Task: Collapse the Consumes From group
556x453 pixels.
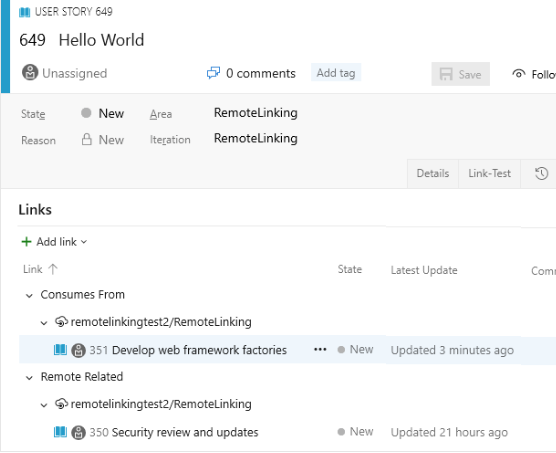Action: pyautogui.click(x=29, y=296)
